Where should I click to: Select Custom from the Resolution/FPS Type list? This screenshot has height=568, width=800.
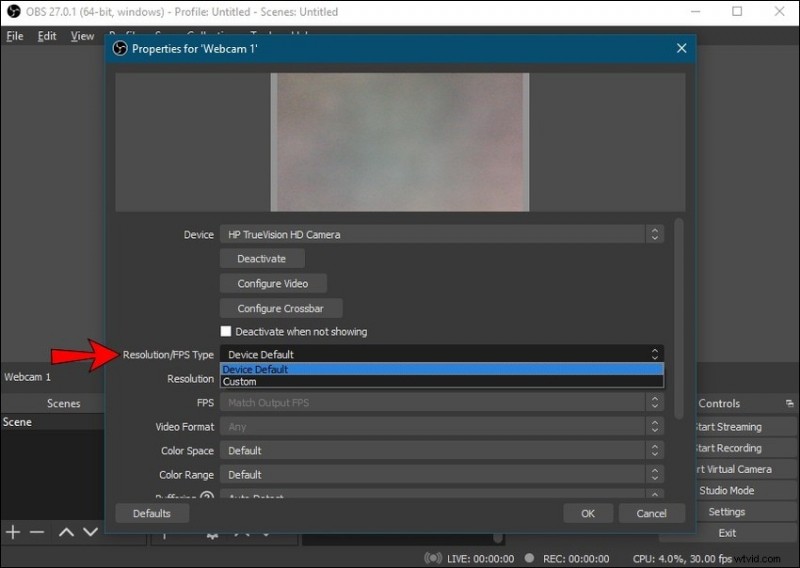pos(240,382)
